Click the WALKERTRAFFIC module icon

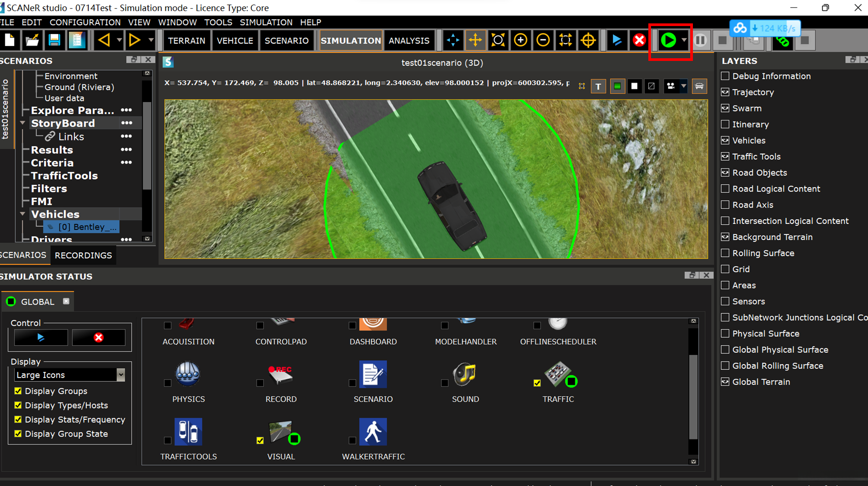coord(373,432)
